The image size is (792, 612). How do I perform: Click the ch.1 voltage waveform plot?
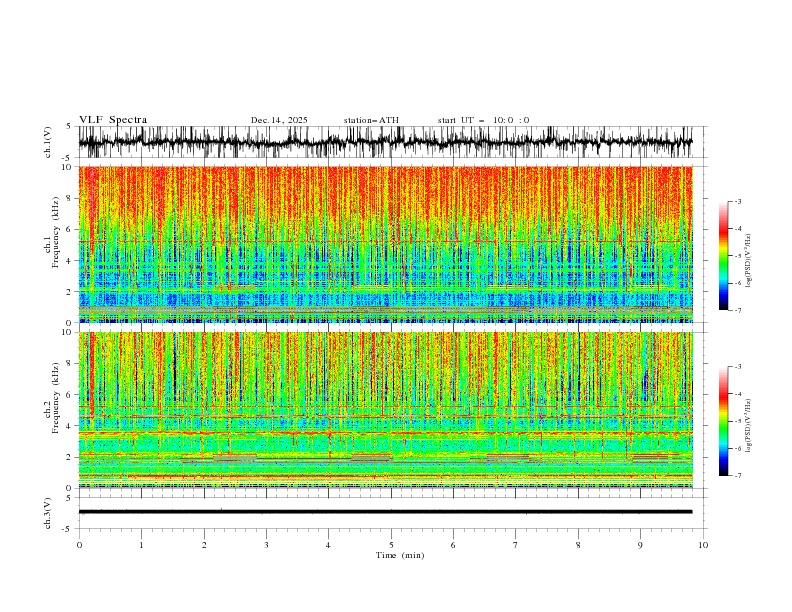point(385,142)
